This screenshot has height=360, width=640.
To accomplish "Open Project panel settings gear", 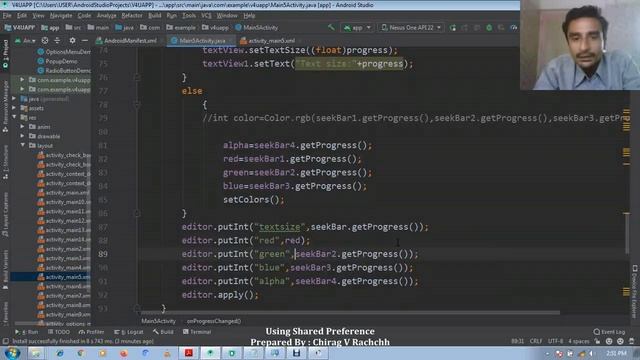I will point(72,40).
